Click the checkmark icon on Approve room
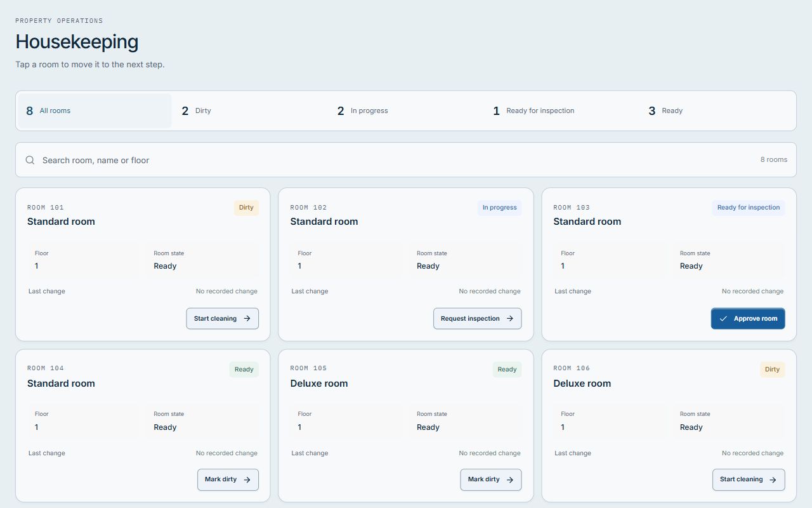Image resolution: width=812 pixels, height=508 pixels. click(723, 319)
